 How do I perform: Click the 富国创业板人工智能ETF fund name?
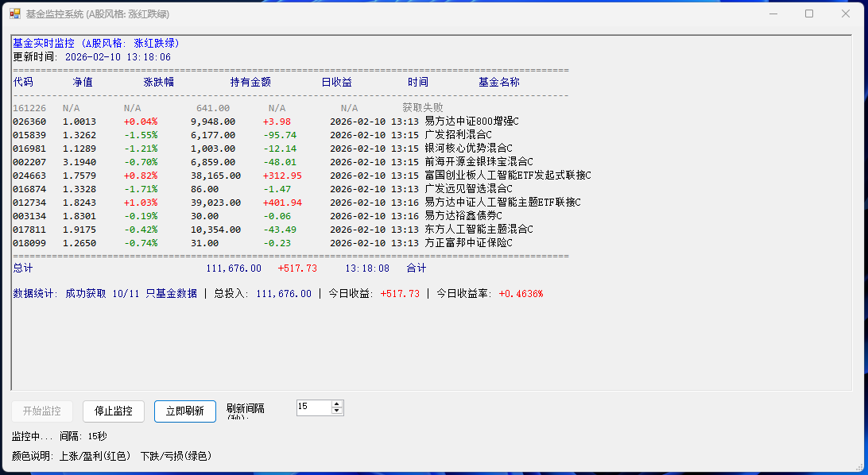point(508,176)
